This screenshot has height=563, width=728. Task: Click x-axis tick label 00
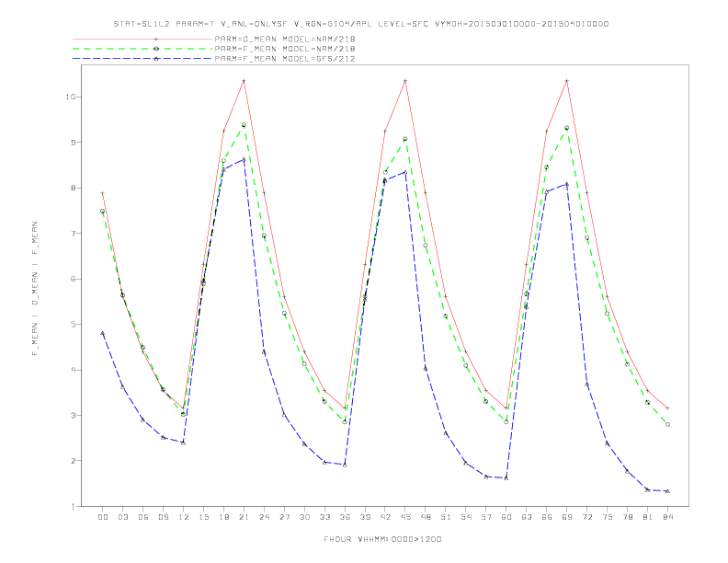tap(103, 517)
